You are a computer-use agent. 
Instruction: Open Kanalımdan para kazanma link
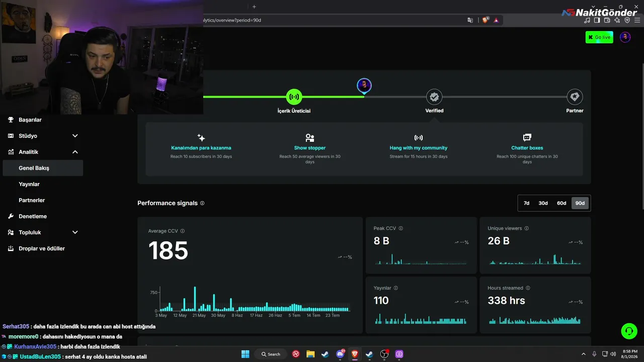(x=201, y=148)
